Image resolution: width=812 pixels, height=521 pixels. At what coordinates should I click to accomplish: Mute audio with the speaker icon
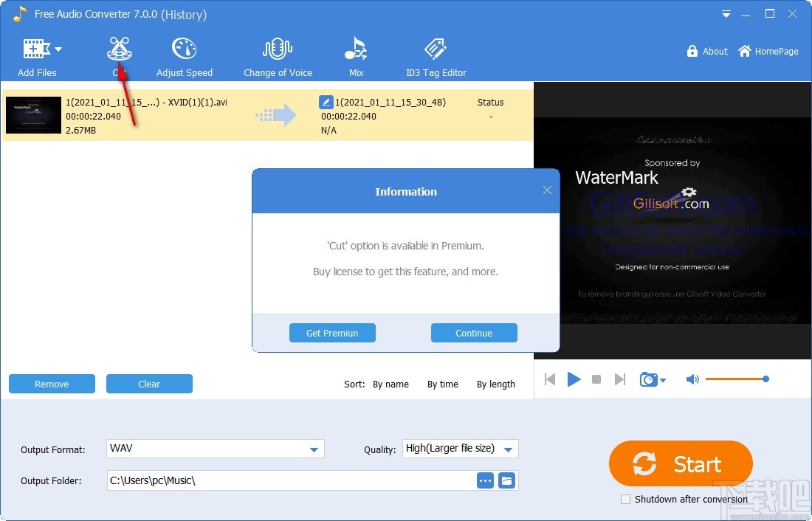[692, 379]
